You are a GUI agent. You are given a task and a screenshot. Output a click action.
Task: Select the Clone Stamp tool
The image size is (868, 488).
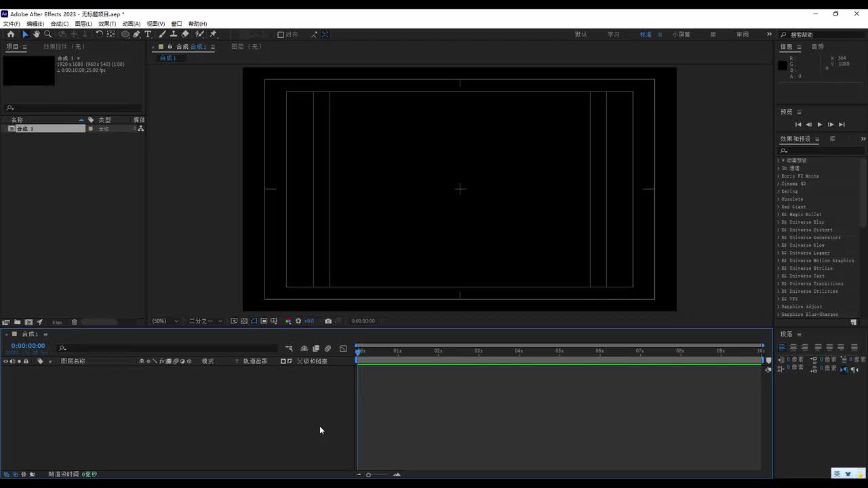click(174, 34)
